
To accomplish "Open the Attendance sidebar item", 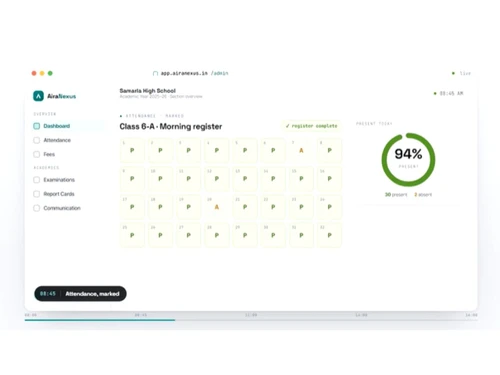I will coord(68,140).
